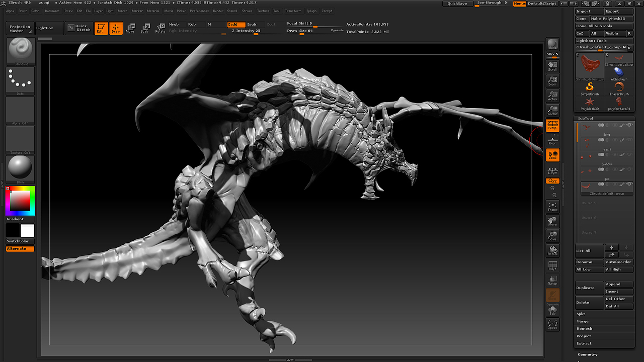Select the PolyMesh3D tool
The width and height of the screenshot is (644, 362).
tap(590, 103)
